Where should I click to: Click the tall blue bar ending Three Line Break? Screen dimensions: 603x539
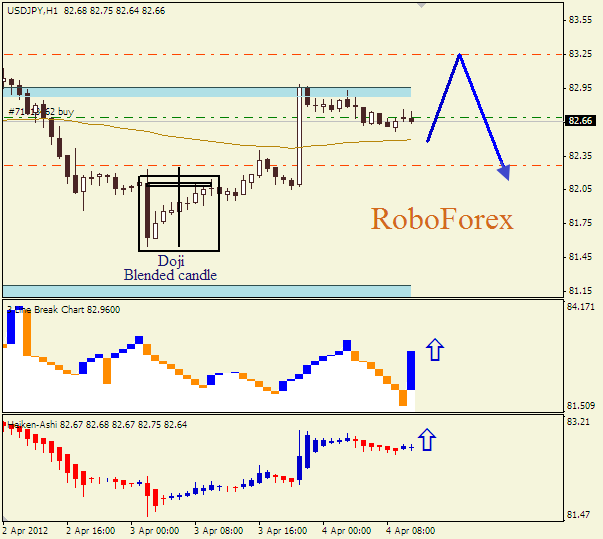point(411,370)
